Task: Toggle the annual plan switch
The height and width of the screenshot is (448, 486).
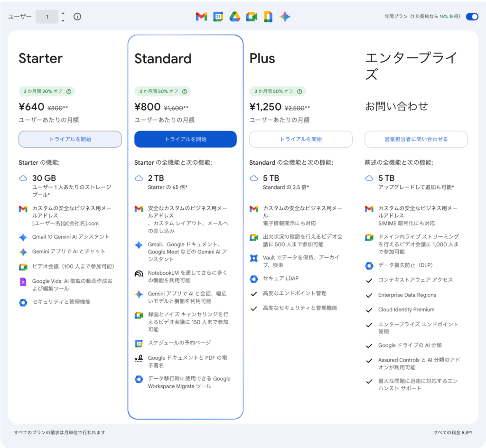Action: tap(472, 16)
